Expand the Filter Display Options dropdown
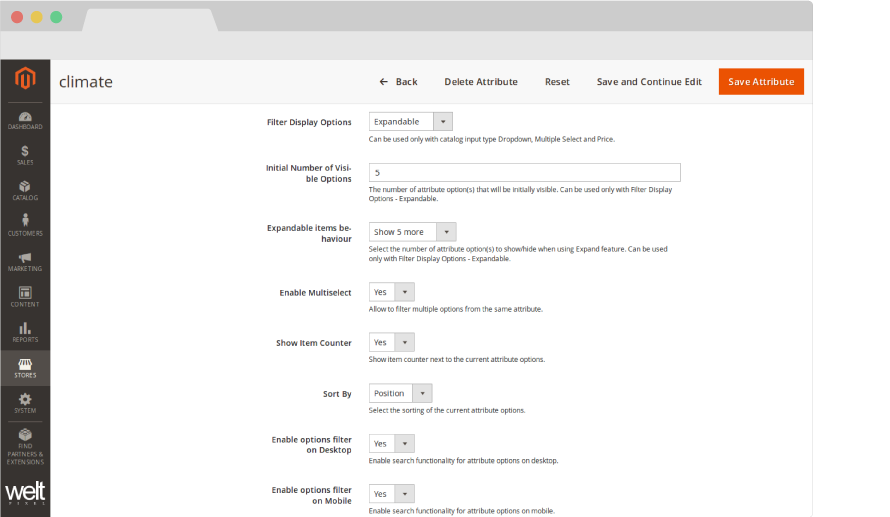This screenshot has width=890, height=517. [411, 122]
